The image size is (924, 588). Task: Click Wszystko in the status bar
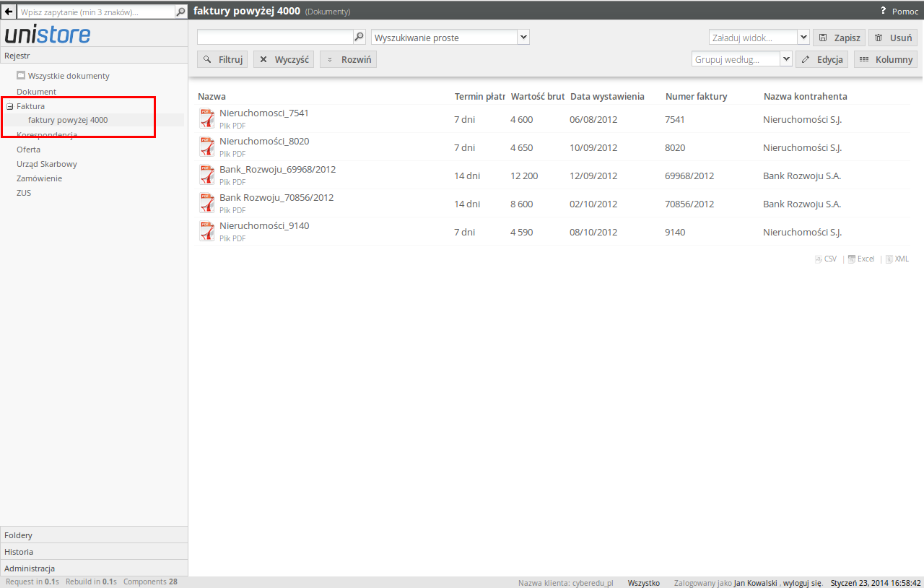coord(644,582)
